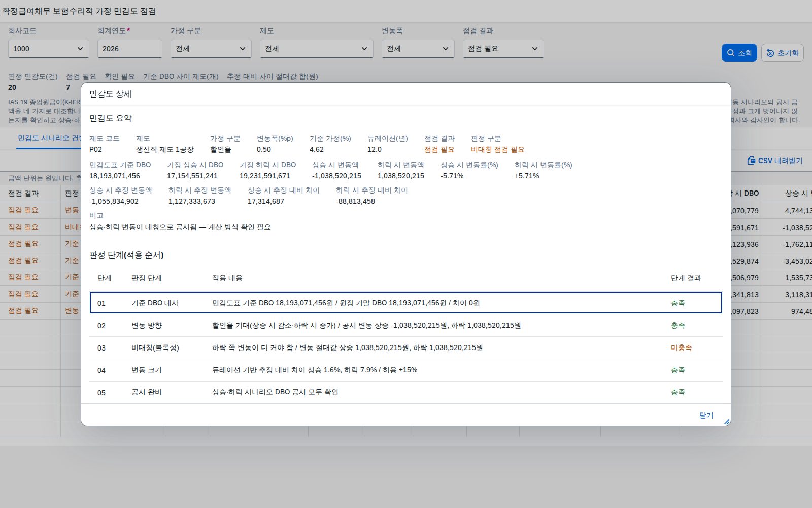Viewport: 812px width, 508px height.
Task: Click the 974,48 value in background table
Action: tap(801, 311)
